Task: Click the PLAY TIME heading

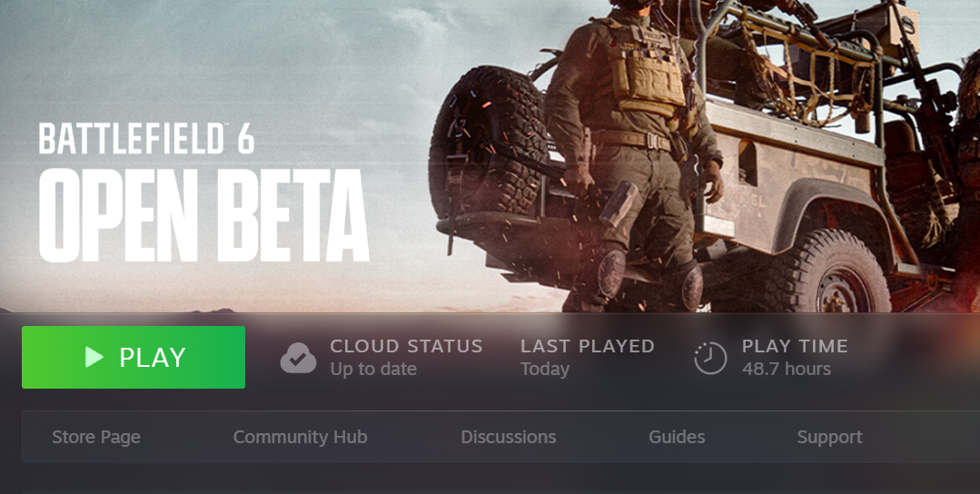Action: coord(795,346)
